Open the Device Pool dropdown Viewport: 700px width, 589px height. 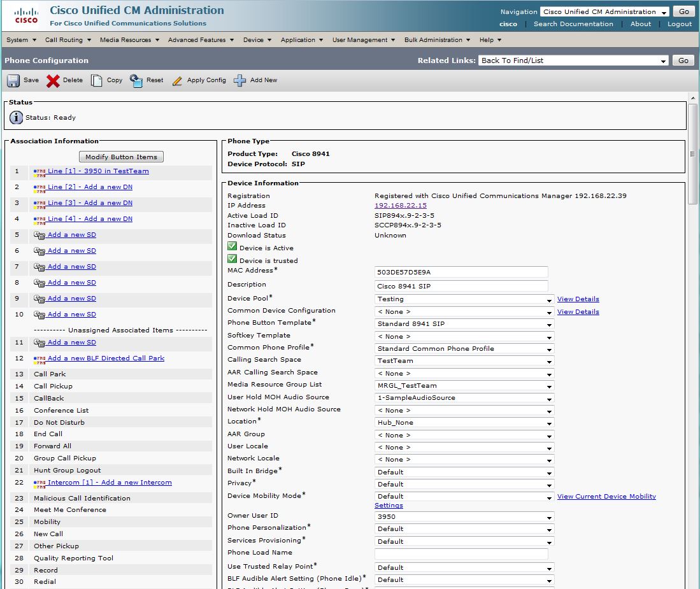point(464,299)
